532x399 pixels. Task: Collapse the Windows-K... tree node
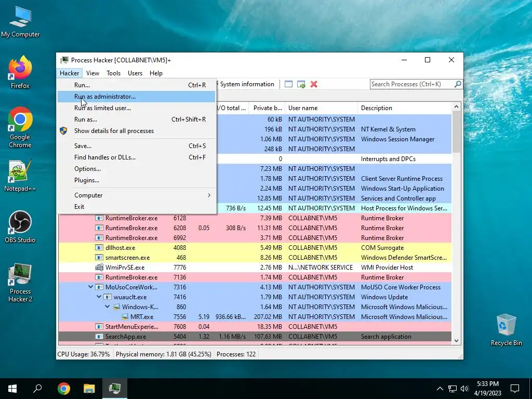coord(107,307)
